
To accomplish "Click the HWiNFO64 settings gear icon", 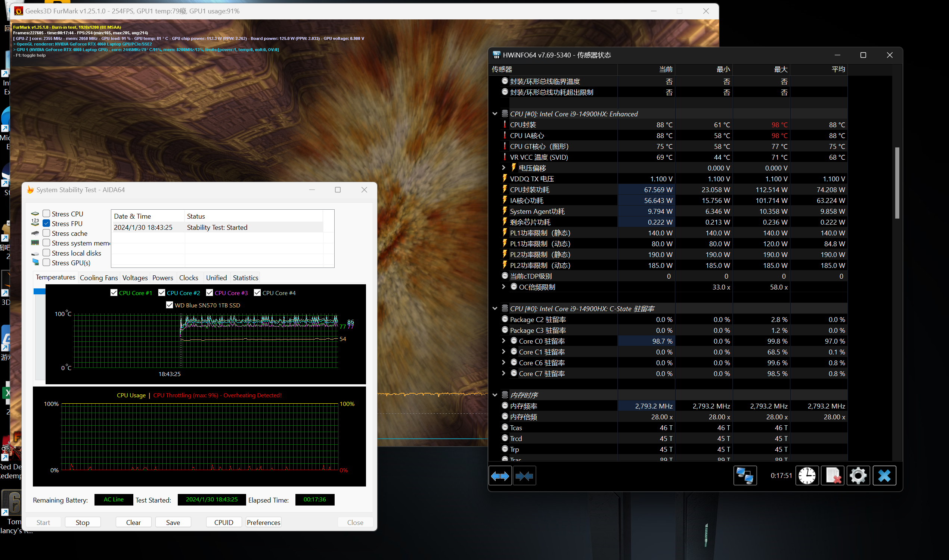I will pos(857,475).
